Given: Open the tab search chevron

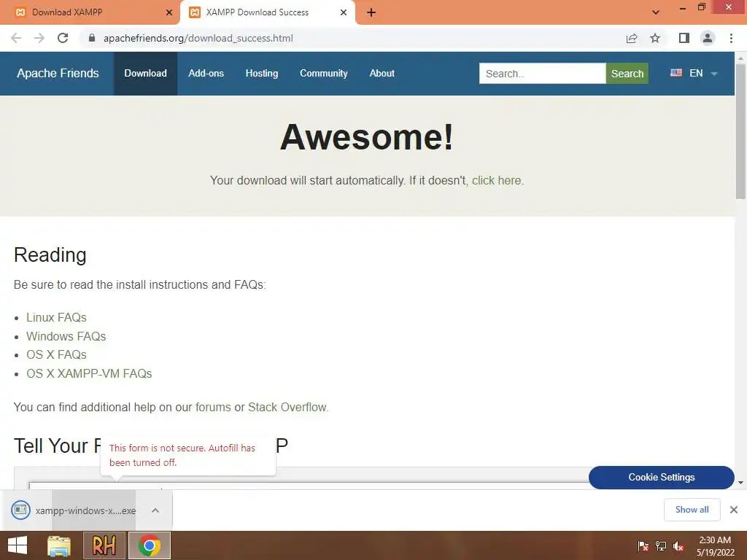Looking at the screenshot, I should pos(656,12).
